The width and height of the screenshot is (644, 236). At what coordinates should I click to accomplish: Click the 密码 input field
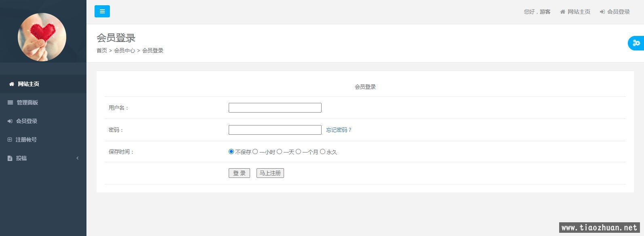click(275, 130)
